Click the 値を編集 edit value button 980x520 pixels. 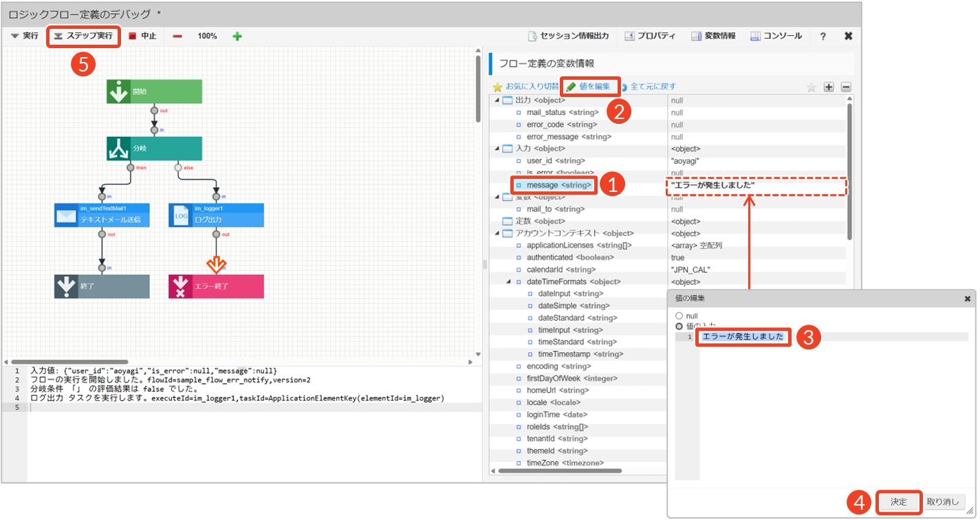[589, 87]
